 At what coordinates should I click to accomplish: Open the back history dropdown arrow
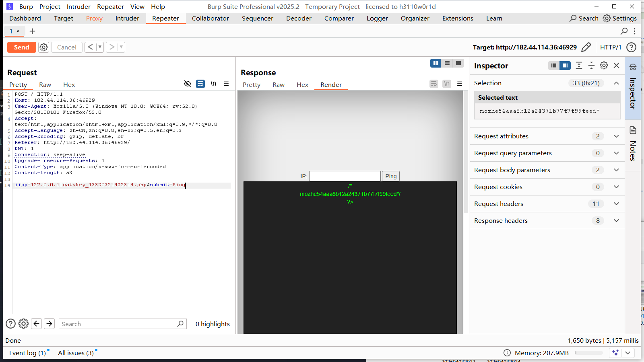tap(100, 47)
